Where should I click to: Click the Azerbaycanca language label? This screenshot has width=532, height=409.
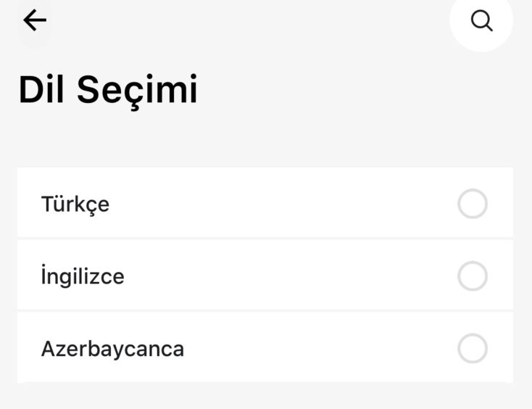[x=112, y=349]
